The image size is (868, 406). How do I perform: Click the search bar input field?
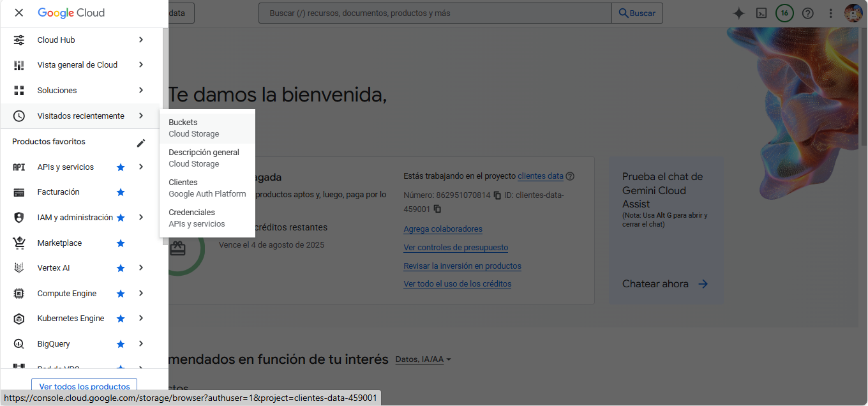[435, 13]
